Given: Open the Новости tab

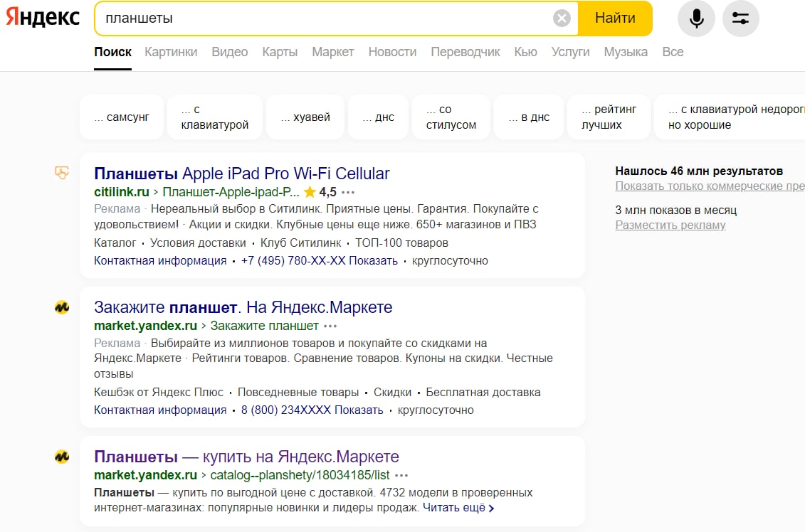Looking at the screenshot, I should point(392,52).
